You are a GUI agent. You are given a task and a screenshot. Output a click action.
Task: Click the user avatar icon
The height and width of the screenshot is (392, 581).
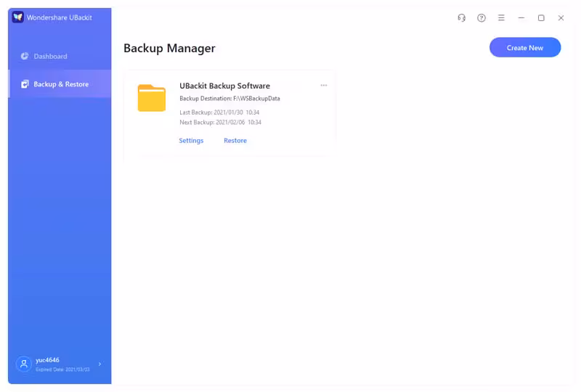(x=24, y=364)
